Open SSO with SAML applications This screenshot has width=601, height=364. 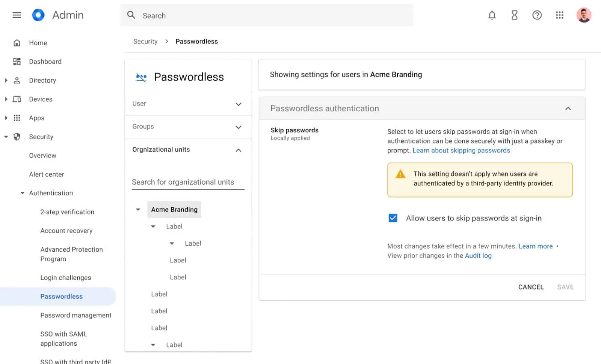point(63,339)
